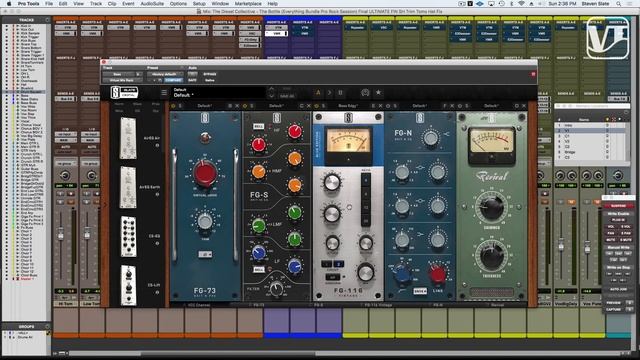The height and width of the screenshot is (360, 640).
Task: Click the Compare button in plugin header
Action: tap(173, 80)
